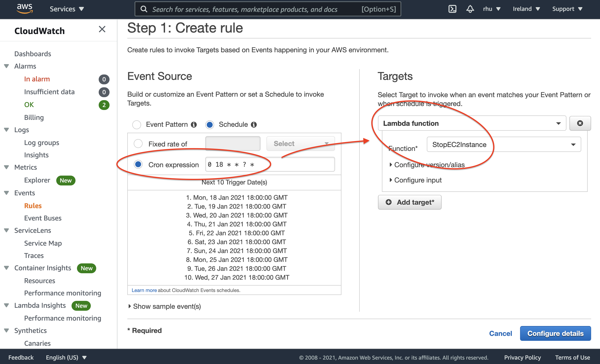Go to Events Rules
The image size is (600, 364).
click(33, 206)
